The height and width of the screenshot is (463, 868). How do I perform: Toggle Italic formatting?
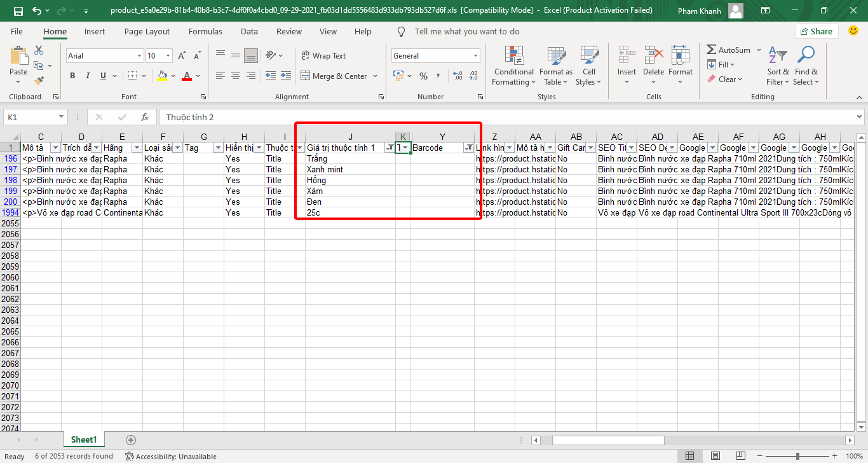pos(88,76)
